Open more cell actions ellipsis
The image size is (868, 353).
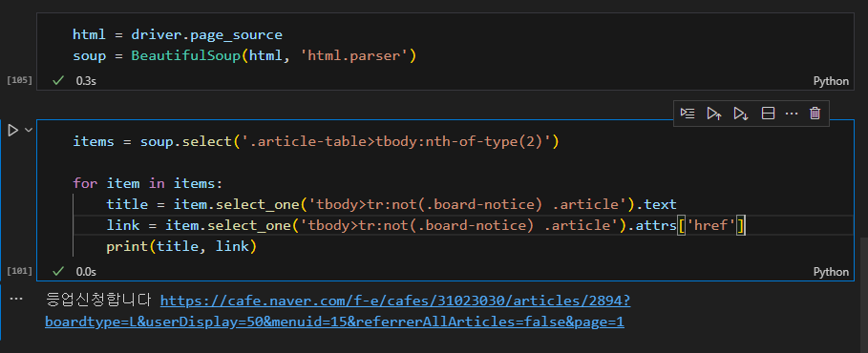tap(792, 114)
